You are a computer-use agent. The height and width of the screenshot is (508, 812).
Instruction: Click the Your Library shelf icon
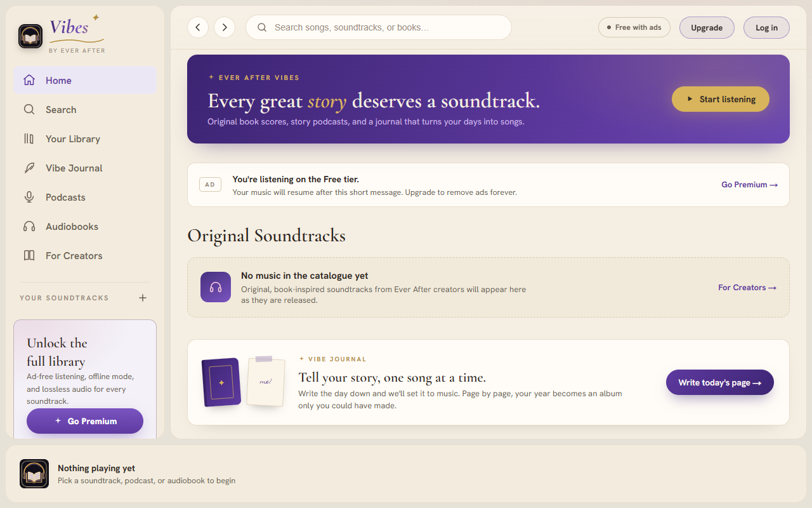tap(29, 138)
